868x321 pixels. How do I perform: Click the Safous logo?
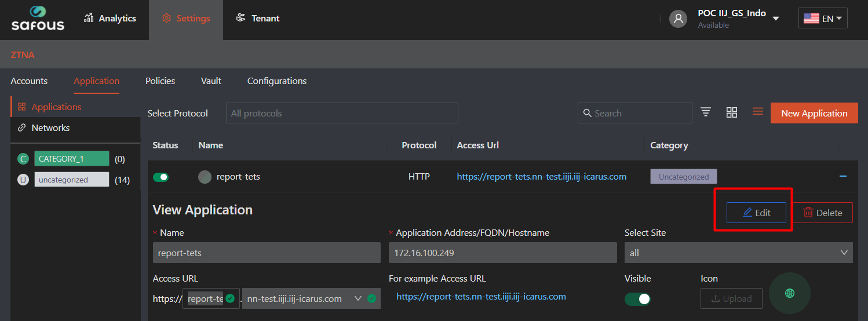click(x=38, y=18)
